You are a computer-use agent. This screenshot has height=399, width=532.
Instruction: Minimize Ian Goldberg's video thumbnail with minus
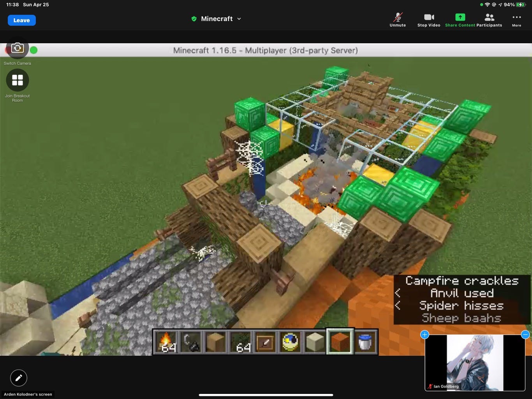(x=525, y=334)
